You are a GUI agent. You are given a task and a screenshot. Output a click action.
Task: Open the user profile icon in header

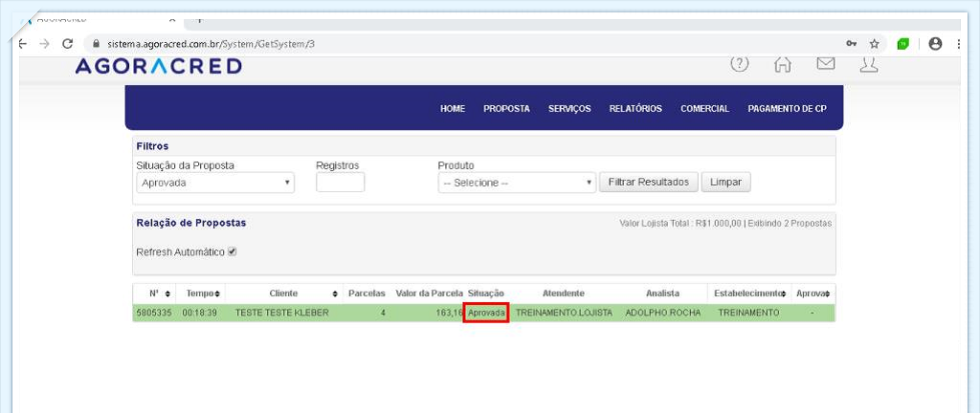[869, 64]
